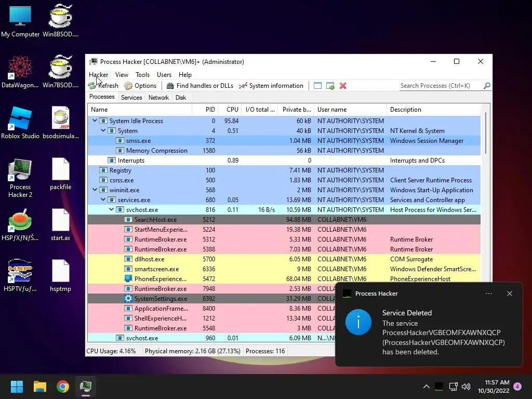
Task: Select the csrss.exe process row
Action: [284, 180]
